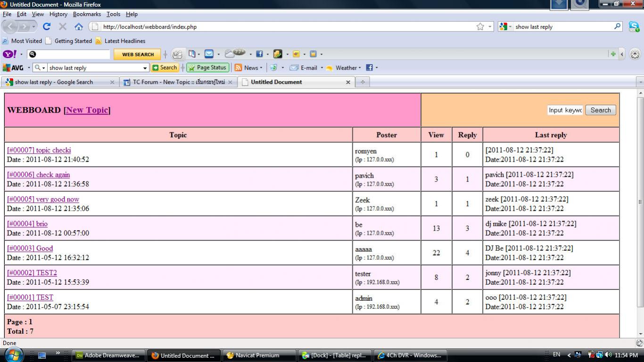Click the AVG logo on the toolbar
Screen dimensions: 644x362
tap(13, 67)
